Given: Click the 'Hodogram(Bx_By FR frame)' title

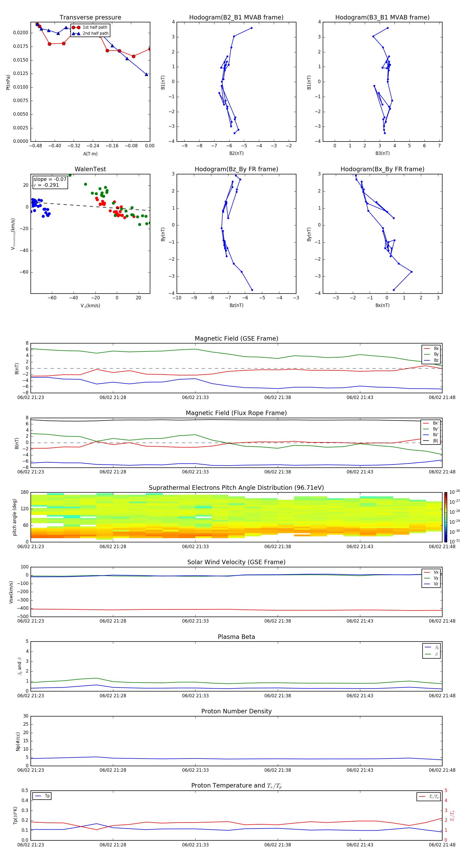Looking at the screenshot, I should [x=382, y=169].
